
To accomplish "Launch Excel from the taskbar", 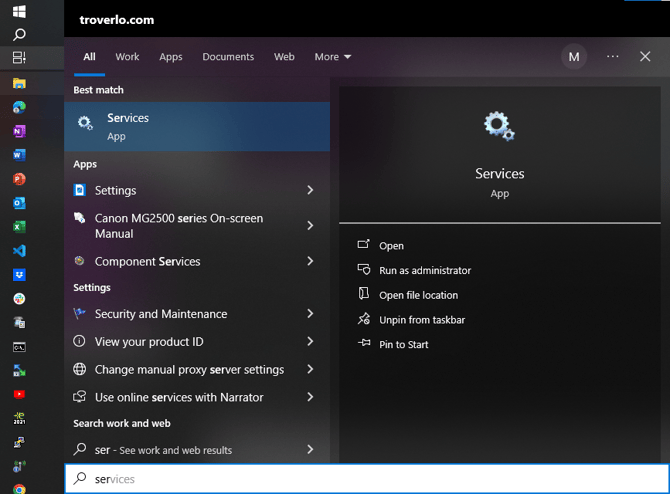I will [19, 227].
